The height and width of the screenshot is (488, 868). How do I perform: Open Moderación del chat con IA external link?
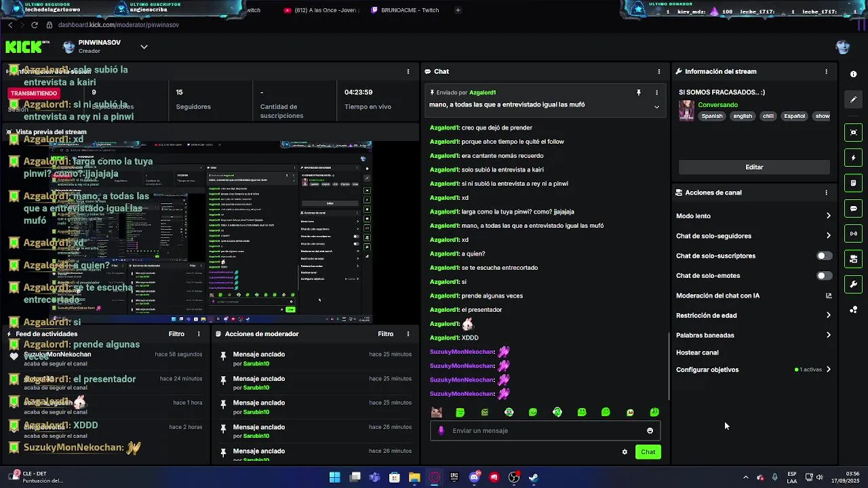pyautogui.click(x=829, y=296)
